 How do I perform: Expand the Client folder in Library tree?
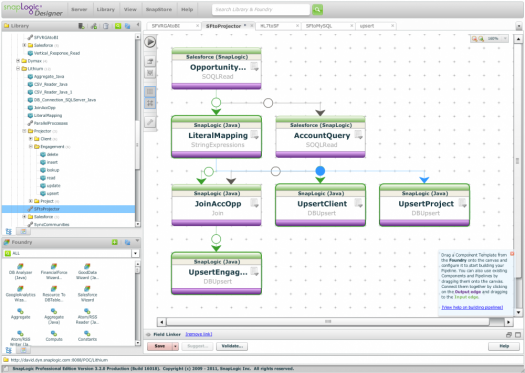30,139
